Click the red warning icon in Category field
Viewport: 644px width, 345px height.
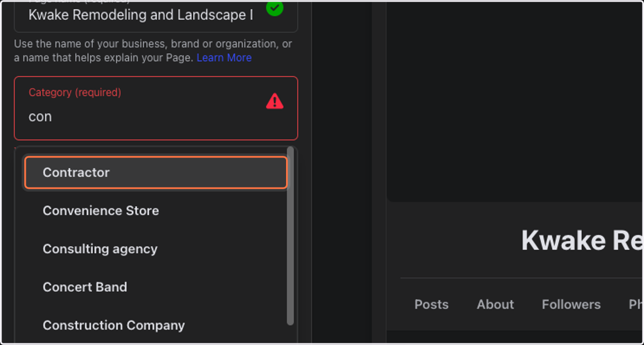tap(274, 101)
